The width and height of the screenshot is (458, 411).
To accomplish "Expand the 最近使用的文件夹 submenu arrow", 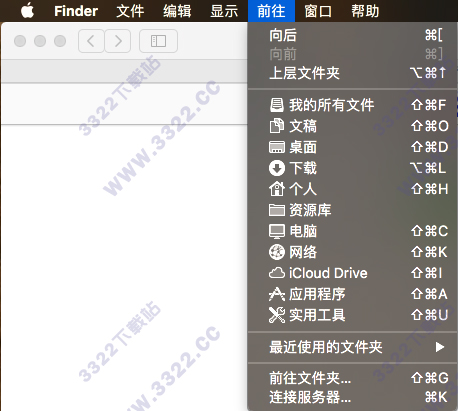I will coord(440,347).
